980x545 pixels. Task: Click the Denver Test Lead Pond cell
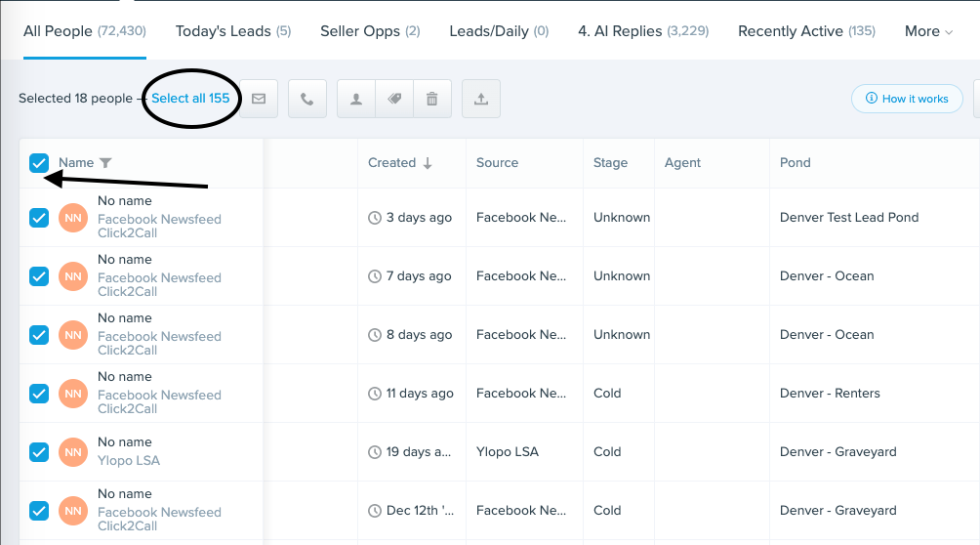849,218
